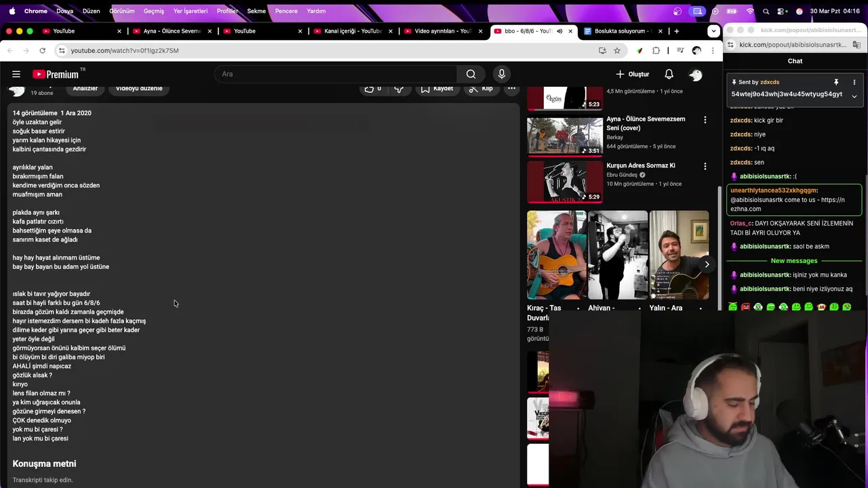Open Yer İşaretleri menu
The image size is (868, 488).
click(191, 11)
